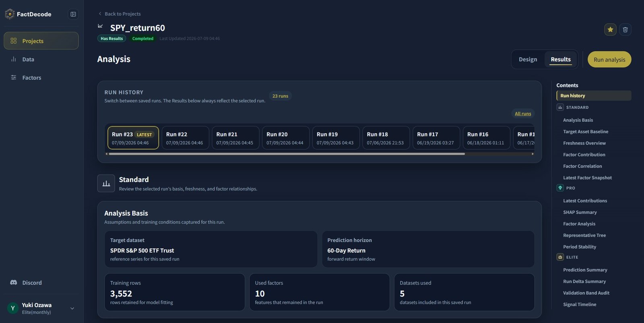The width and height of the screenshot is (644, 323).
Task: Switch to the Design tab
Action: click(x=528, y=59)
